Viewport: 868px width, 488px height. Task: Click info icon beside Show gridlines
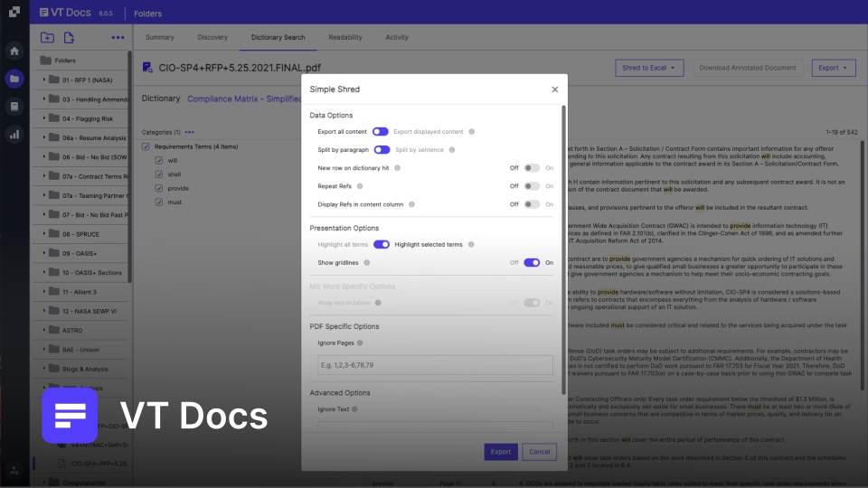click(x=366, y=263)
